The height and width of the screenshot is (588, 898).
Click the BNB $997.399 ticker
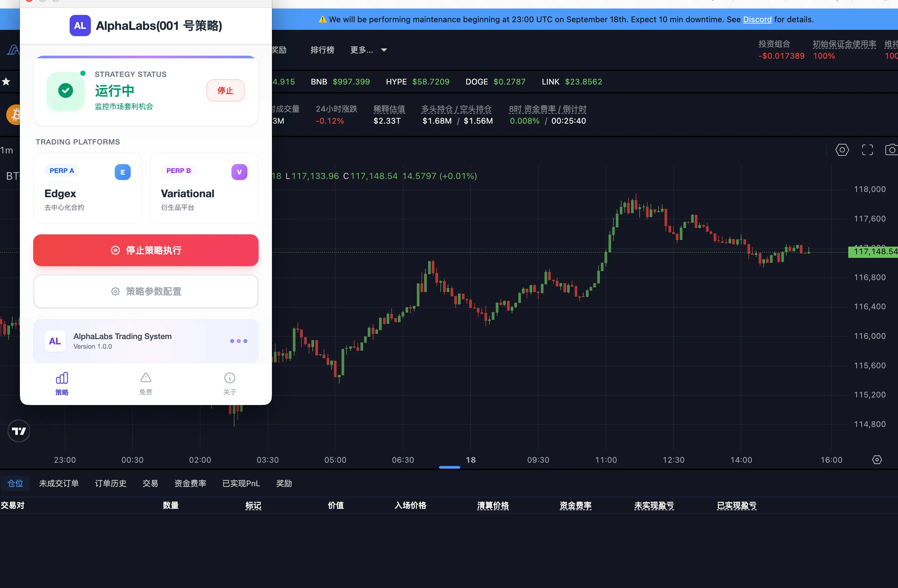[340, 82]
